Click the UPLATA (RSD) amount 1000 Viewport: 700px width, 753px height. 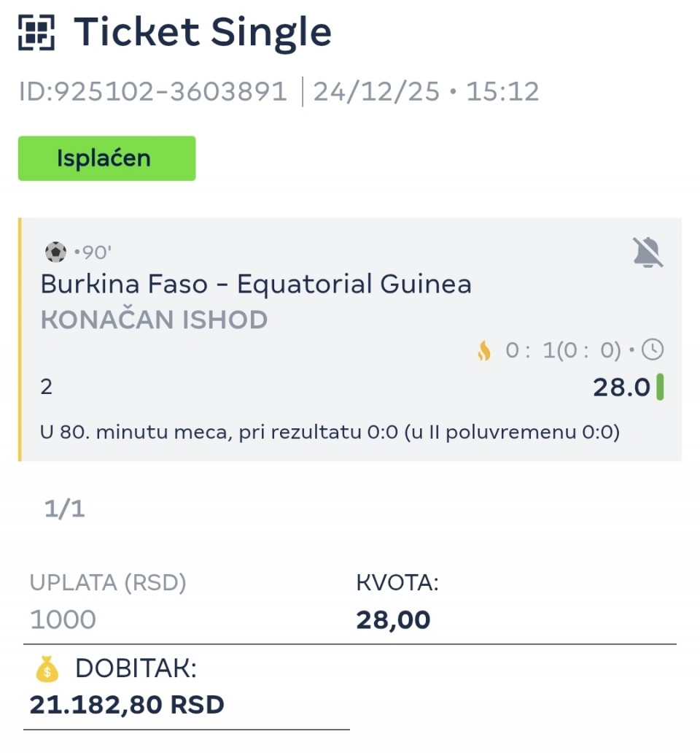click(63, 619)
